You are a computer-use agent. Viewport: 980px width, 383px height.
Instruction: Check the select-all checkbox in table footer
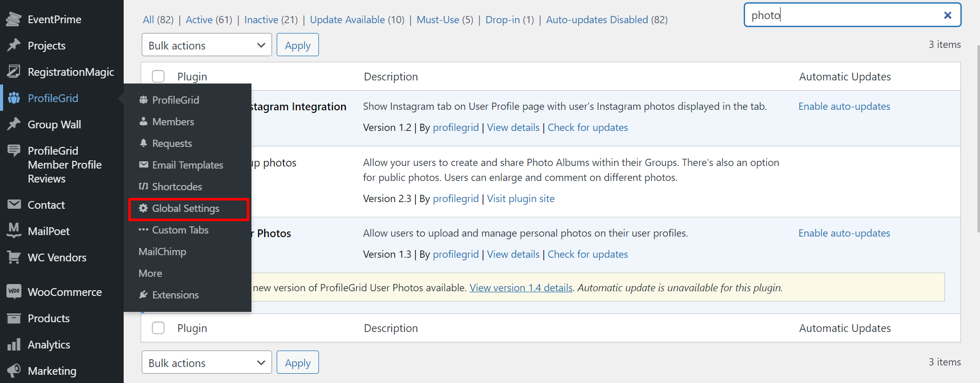coord(158,328)
